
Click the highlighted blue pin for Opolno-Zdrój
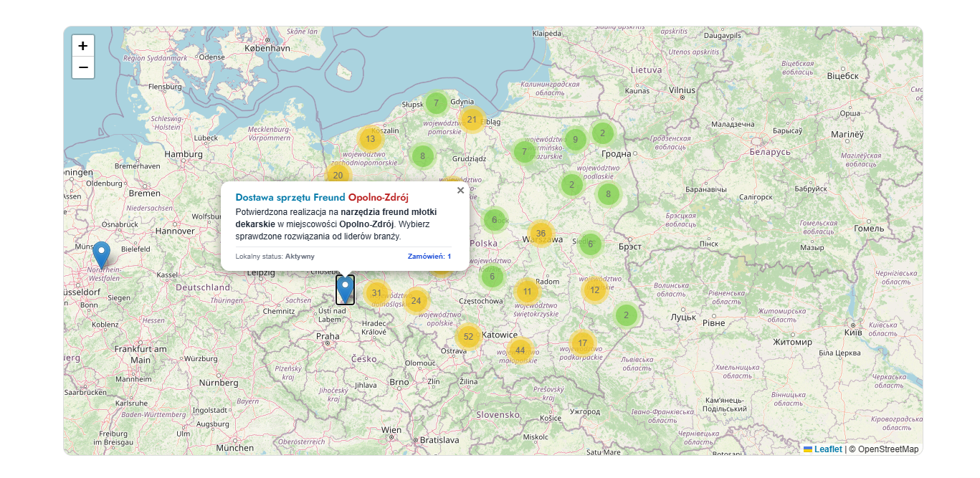[345, 290]
